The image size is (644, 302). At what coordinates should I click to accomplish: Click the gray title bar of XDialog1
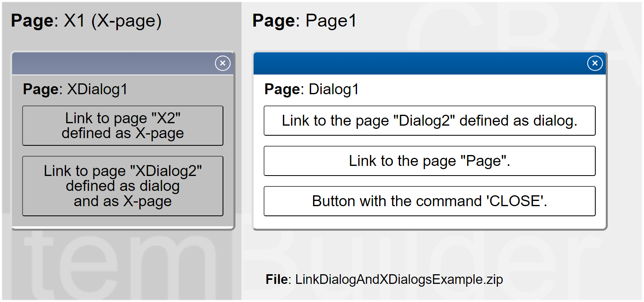point(113,64)
